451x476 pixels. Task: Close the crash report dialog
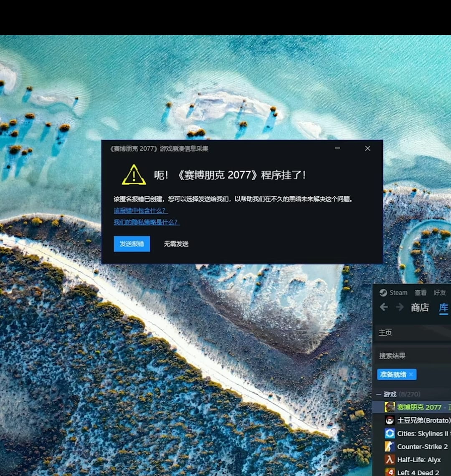(368, 148)
